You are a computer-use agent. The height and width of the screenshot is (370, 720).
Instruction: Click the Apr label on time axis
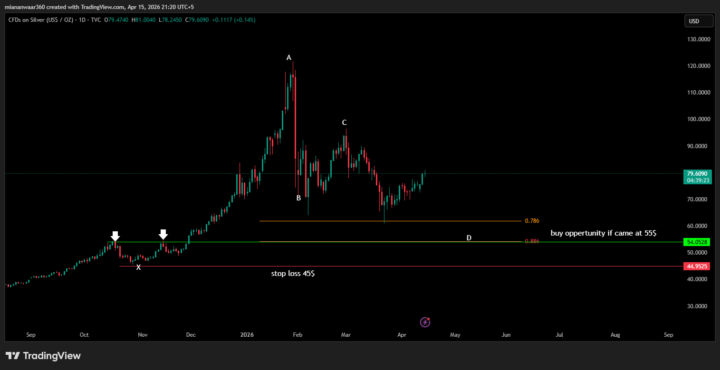(x=401, y=335)
